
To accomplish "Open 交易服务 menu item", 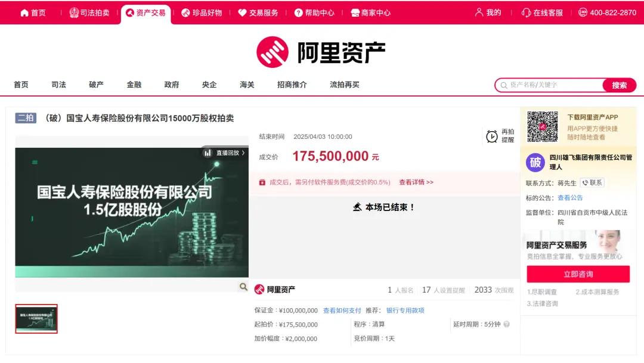I will pyautogui.click(x=258, y=13).
